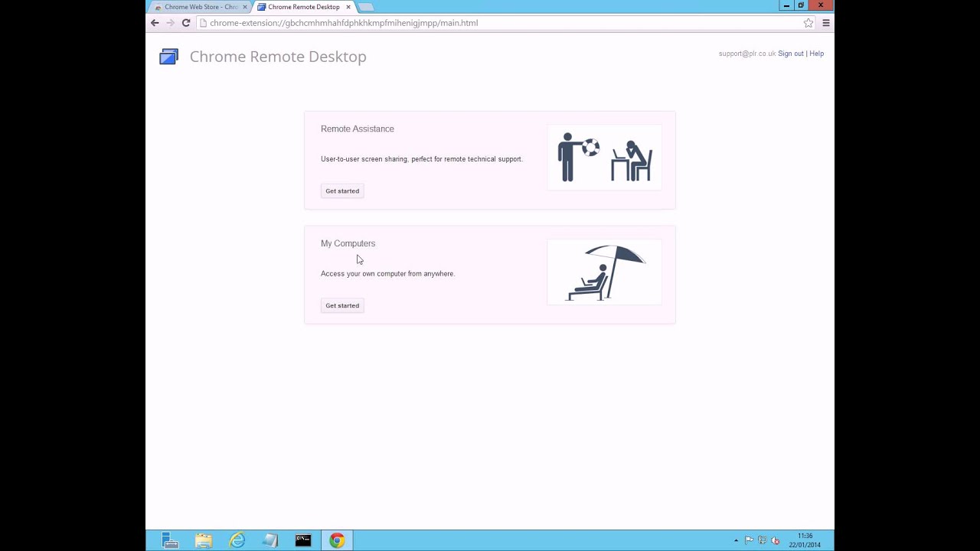Click the Chrome icon on the taskbar
The width and height of the screenshot is (980, 551).
point(336,541)
